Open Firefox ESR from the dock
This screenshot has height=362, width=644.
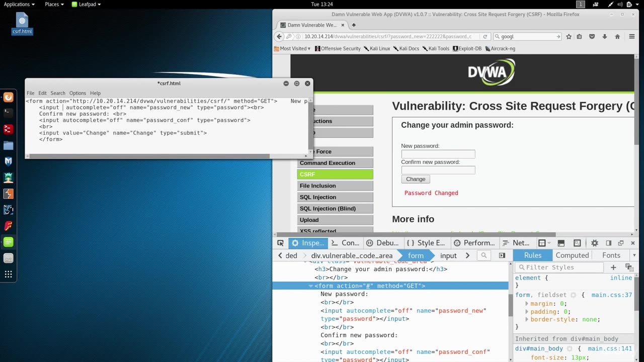tap(8, 97)
